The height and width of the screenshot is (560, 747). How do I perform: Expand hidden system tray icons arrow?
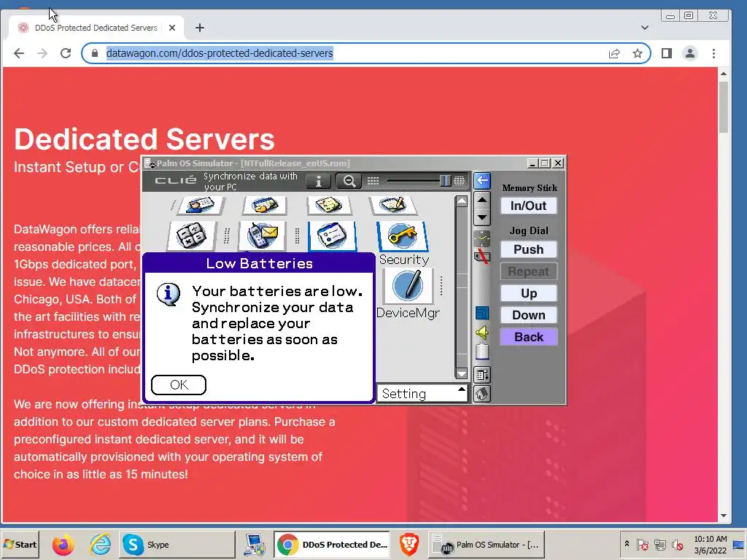627,544
